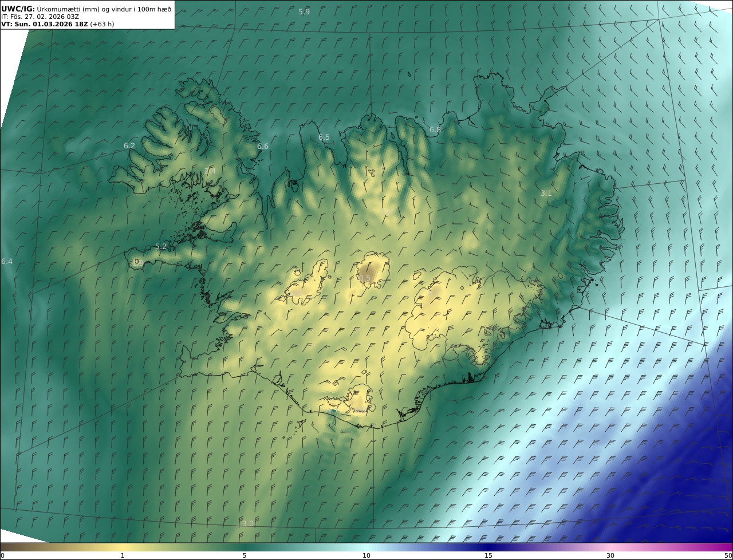Click the colorbar tick label "15"
This screenshot has height=560, width=733.
pos(488,555)
